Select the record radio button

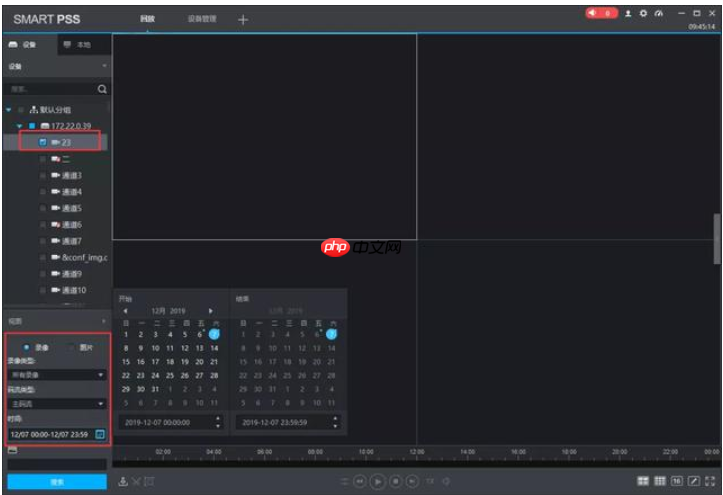(x=26, y=347)
